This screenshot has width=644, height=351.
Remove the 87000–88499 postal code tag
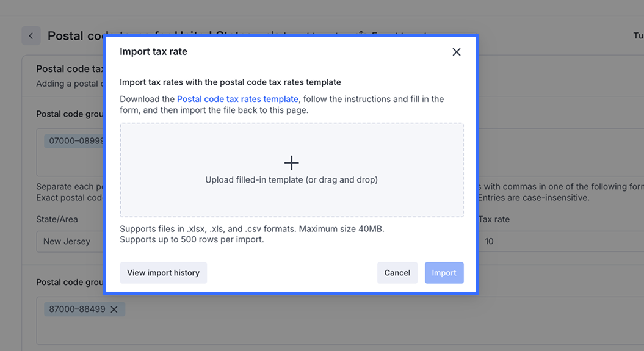pyautogui.click(x=114, y=309)
